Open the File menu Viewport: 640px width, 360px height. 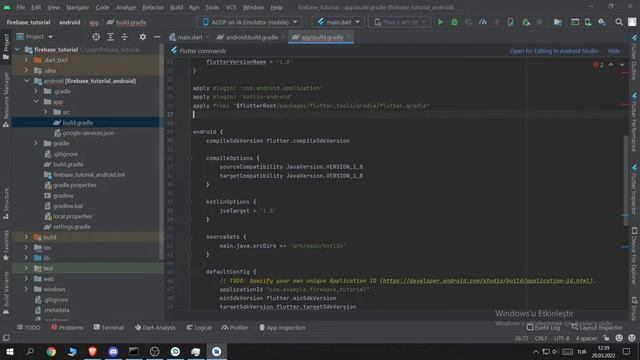20,7
